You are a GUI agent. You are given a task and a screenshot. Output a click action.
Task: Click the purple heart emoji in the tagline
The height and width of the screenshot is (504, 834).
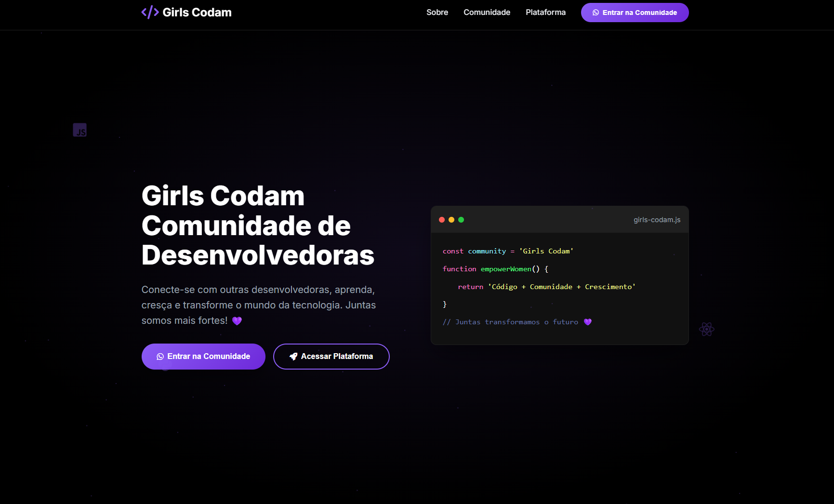tap(237, 320)
